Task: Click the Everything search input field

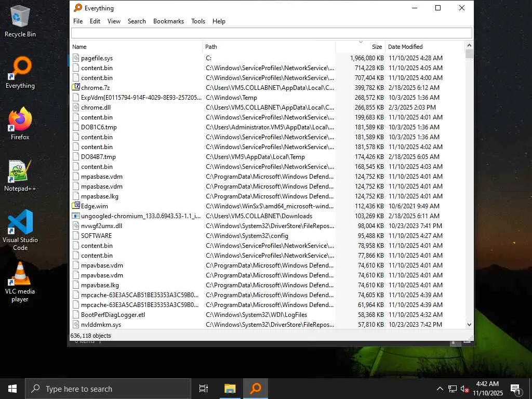Action: tap(271, 33)
